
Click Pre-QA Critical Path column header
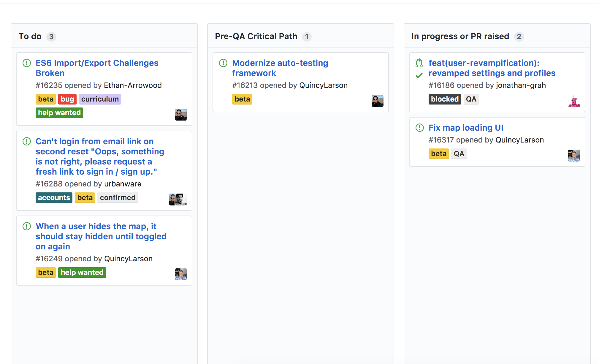(x=256, y=36)
